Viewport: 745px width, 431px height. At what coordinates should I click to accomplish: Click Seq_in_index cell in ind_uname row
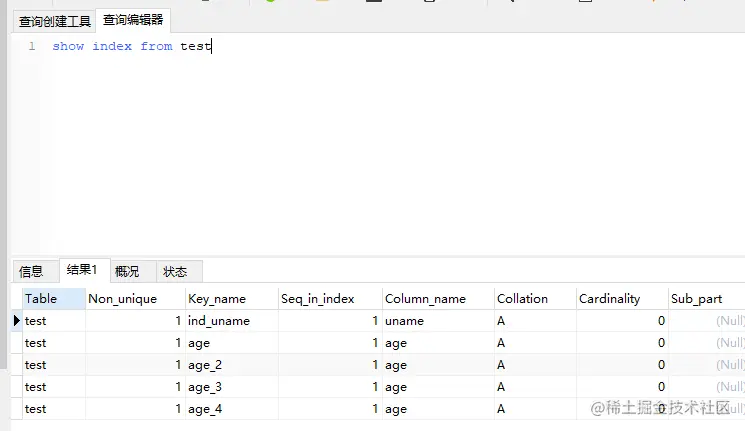(x=330, y=321)
